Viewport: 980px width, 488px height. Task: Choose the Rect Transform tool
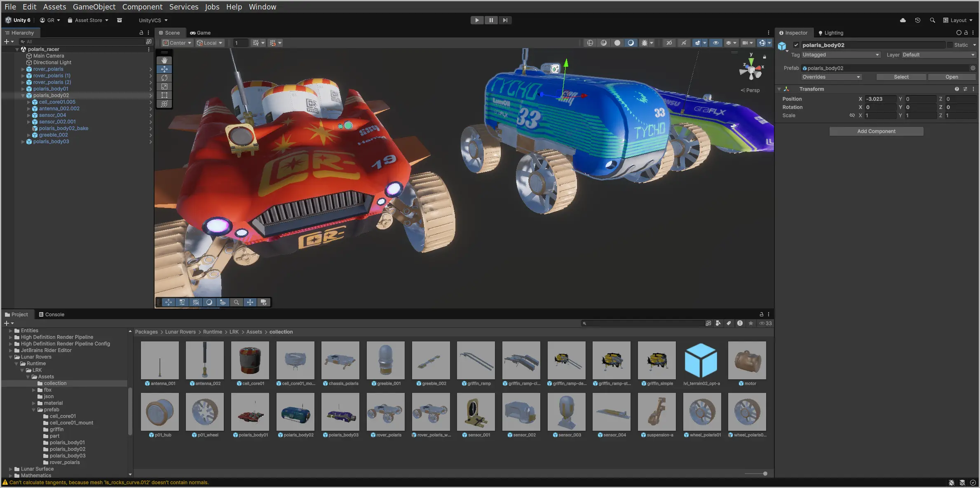click(164, 95)
